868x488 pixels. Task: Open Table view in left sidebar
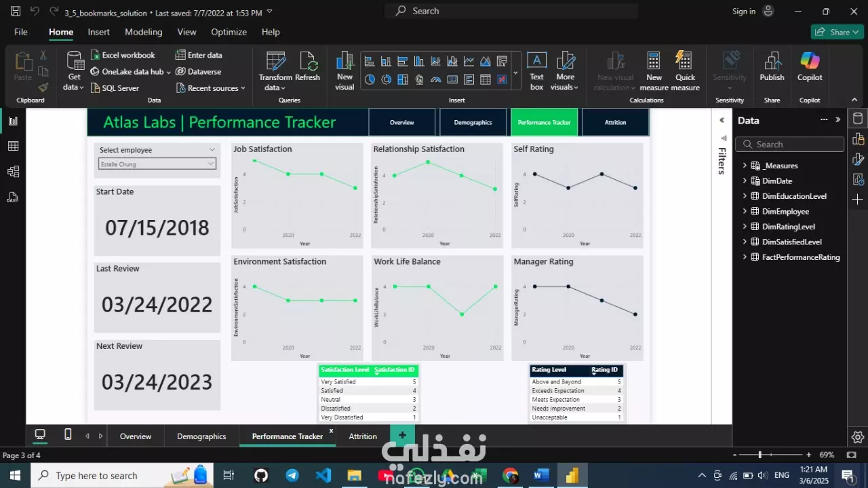click(x=13, y=146)
